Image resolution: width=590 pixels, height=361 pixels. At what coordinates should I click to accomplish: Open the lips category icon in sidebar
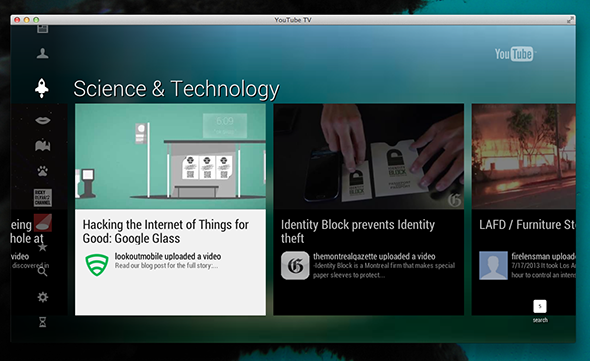tap(43, 120)
